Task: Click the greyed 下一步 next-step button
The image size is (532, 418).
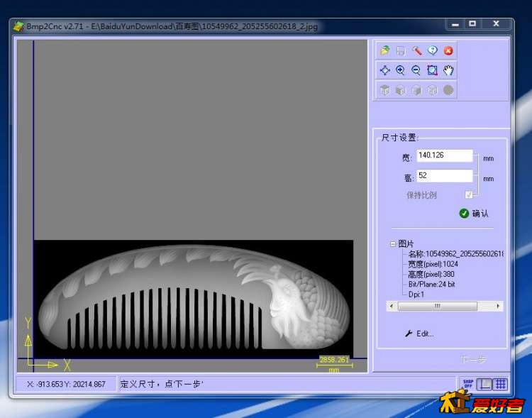Action: [x=473, y=359]
